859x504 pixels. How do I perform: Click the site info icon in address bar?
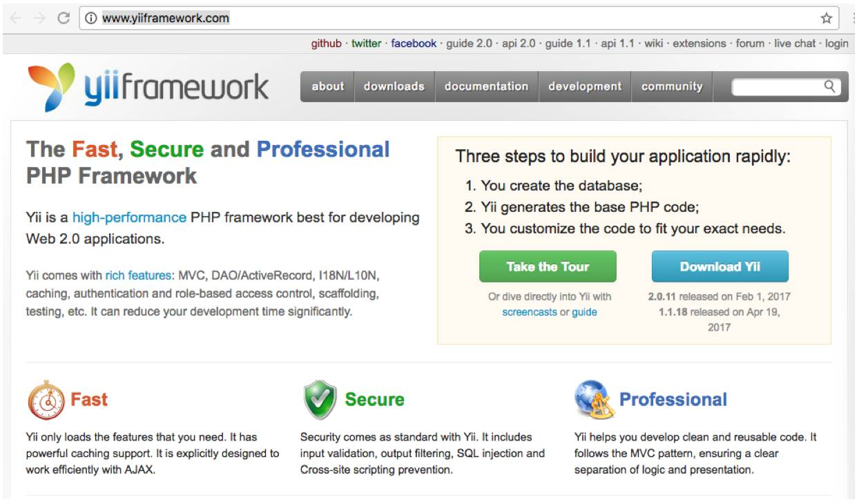pos(91,19)
